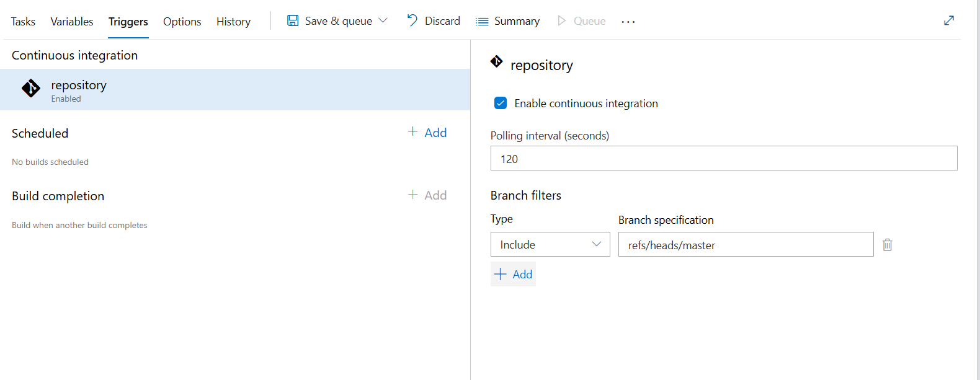Screen dimensions: 980x380
Task: Click the Save & queue floppy disk icon
Action: pyautogui.click(x=293, y=21)
